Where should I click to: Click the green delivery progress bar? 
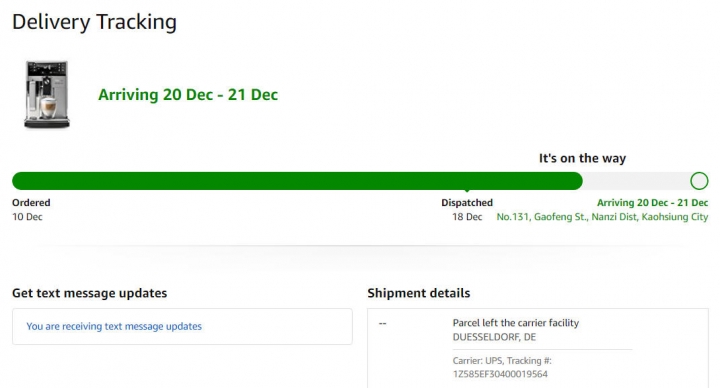[x=297, y=181]
